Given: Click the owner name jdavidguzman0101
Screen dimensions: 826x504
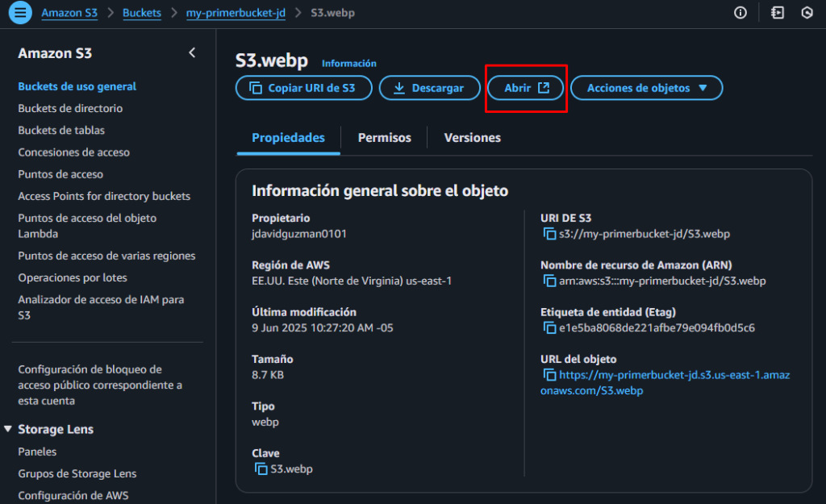Looking at the screenshot, I should 299,234.
